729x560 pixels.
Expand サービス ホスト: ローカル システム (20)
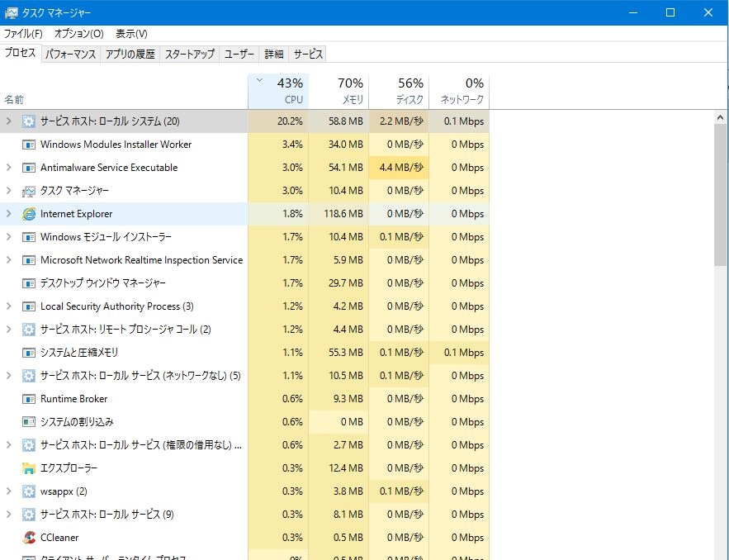[8, 121]
